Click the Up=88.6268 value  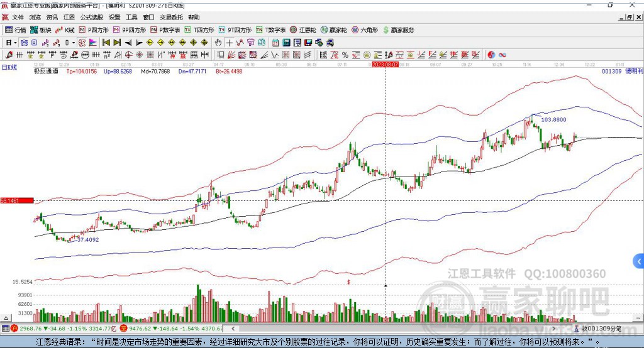click(x=118, y=72)
